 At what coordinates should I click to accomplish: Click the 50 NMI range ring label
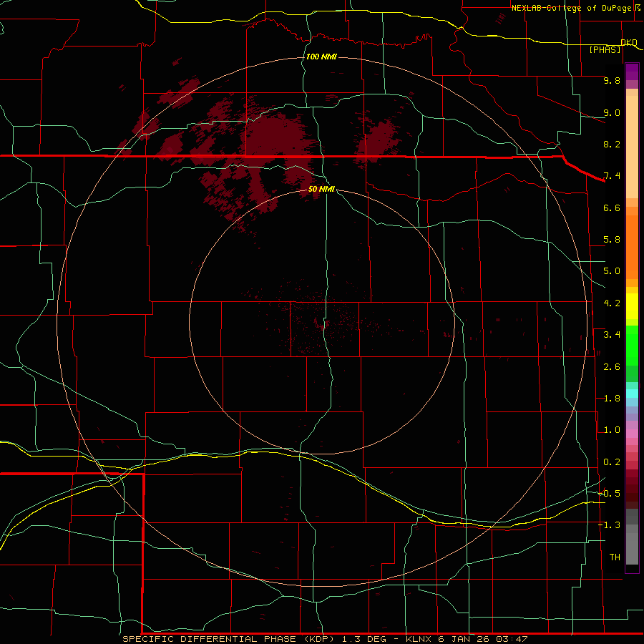click(321, 189)
